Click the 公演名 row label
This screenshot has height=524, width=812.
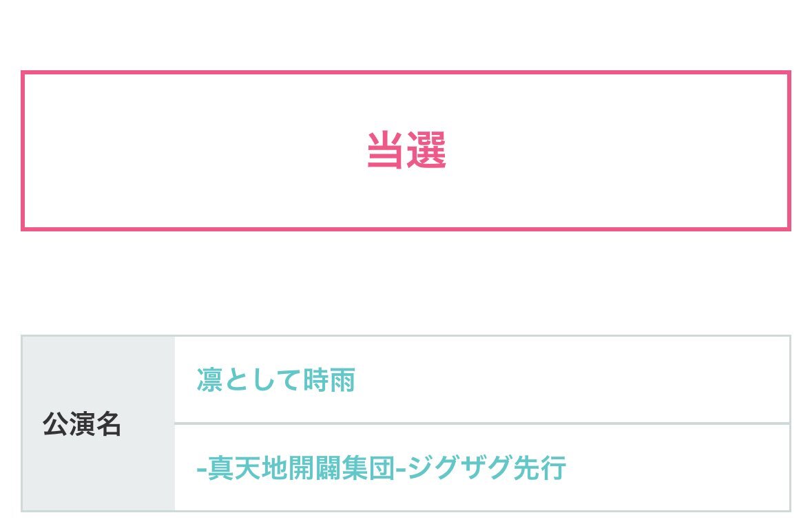[x=82, y=425]
